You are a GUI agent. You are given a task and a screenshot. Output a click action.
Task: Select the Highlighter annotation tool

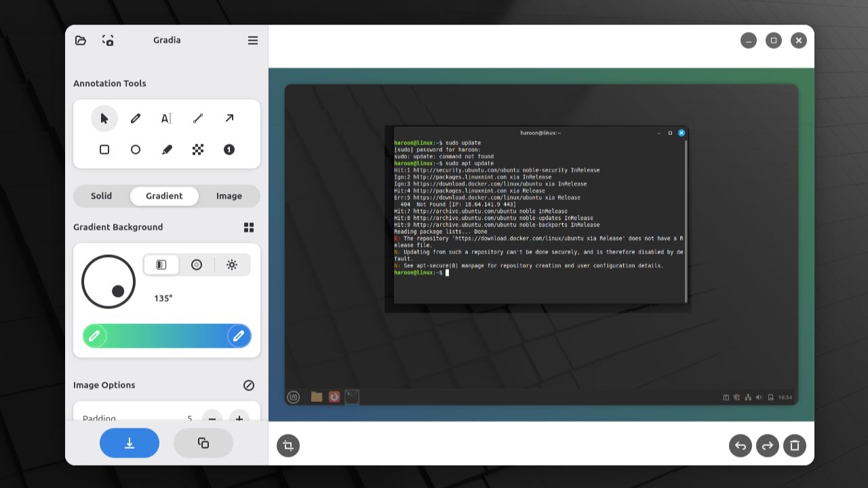167,149
